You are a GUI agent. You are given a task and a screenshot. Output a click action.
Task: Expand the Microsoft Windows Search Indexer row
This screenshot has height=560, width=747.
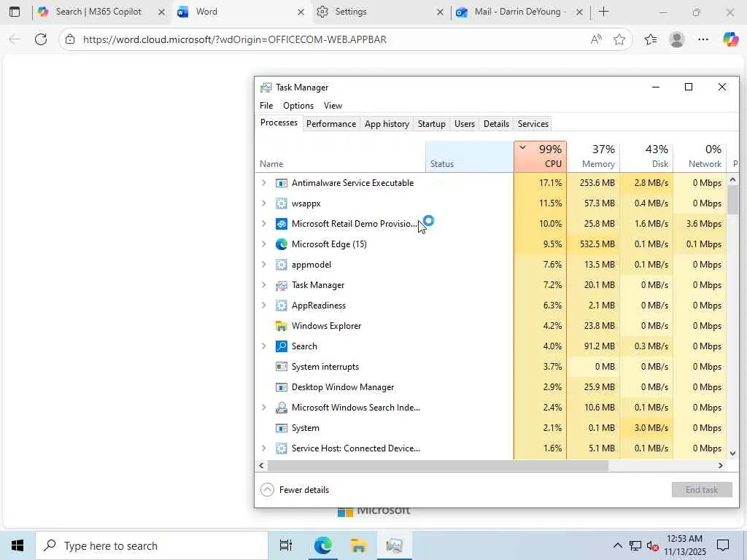(x=264, y=408)
